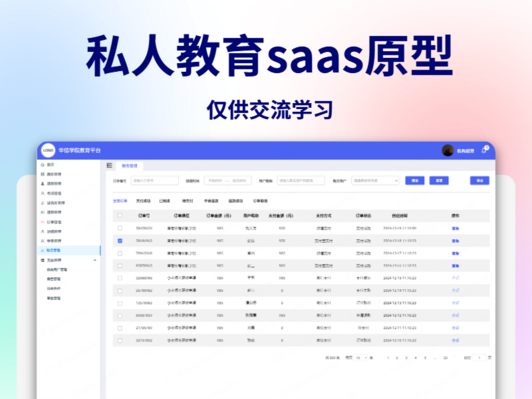Click the action link in first table row
Screen dimensions: 532x399
pyautogui.click(x=455, y=228)
